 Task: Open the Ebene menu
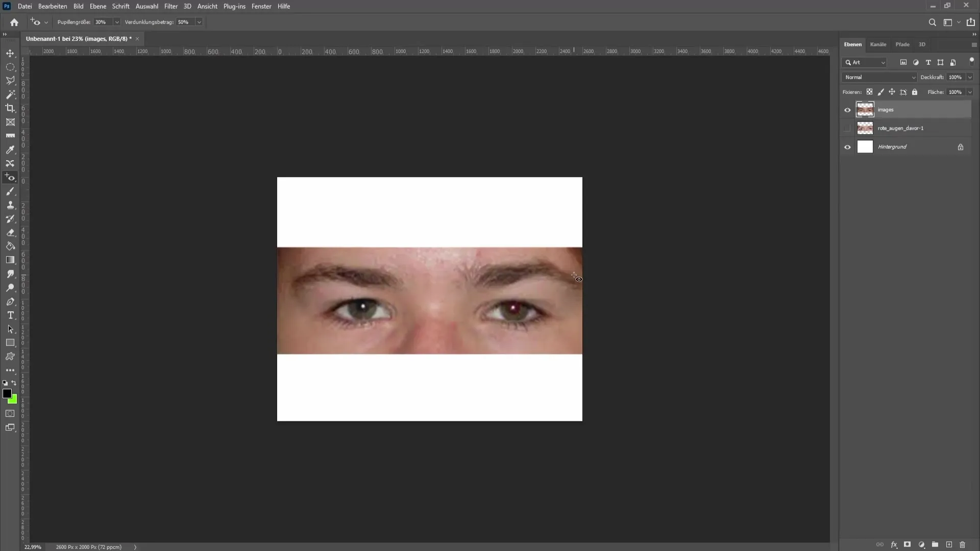(x=97, y=6)
